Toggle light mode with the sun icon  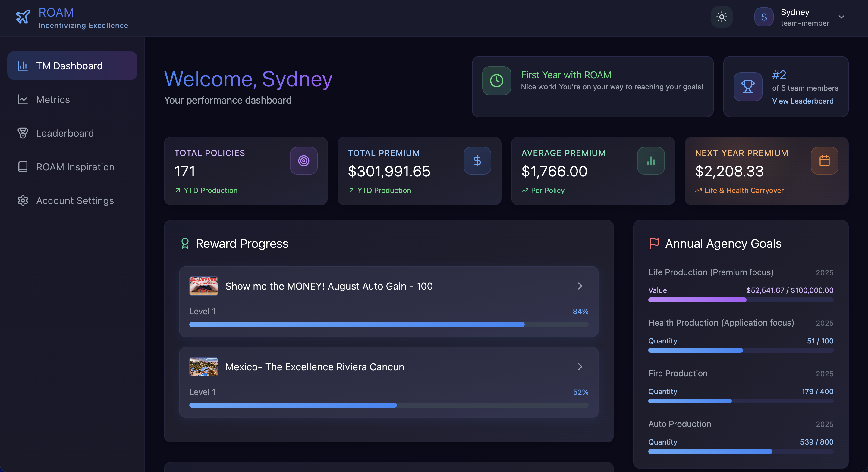tap(722, 17)
